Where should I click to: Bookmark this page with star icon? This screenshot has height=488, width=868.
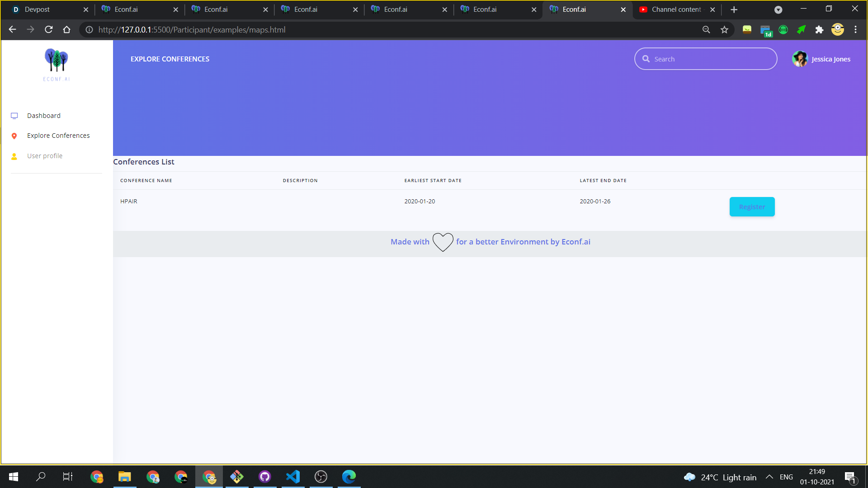(x=725, y=30)
